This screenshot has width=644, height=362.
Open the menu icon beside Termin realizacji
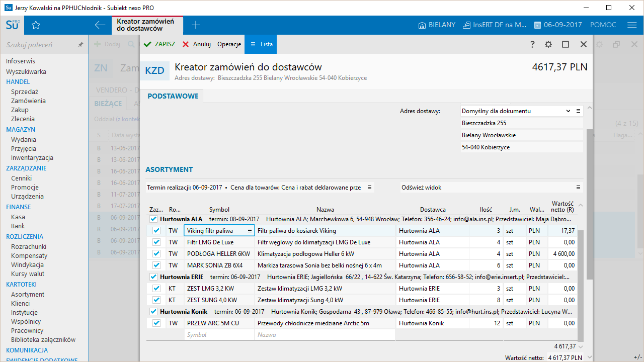[369, 187]
